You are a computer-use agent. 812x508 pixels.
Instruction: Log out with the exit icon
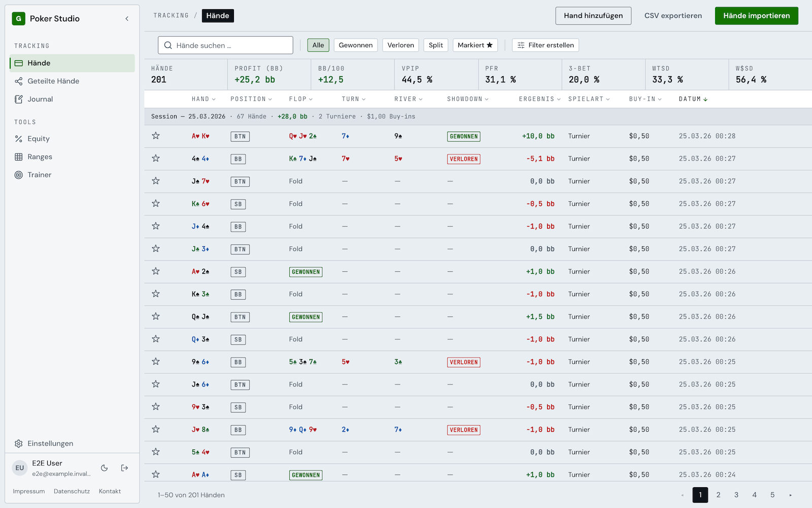[x=124, y=468]
